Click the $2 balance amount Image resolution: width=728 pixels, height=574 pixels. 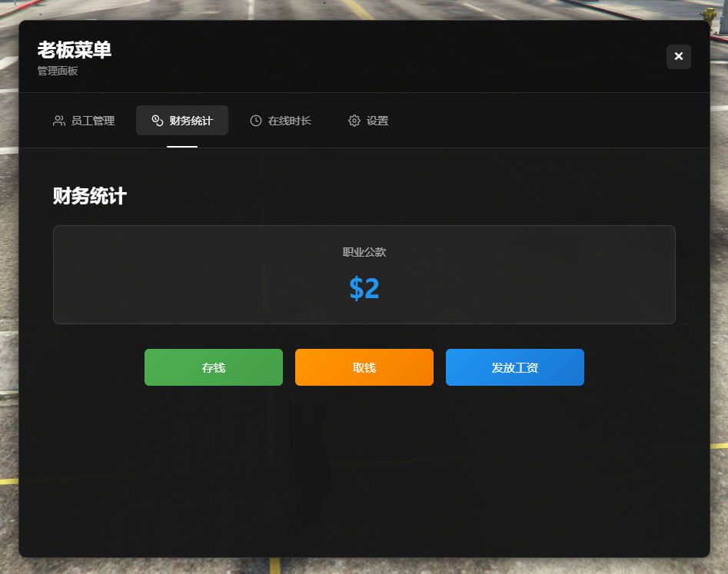point(364,288)
